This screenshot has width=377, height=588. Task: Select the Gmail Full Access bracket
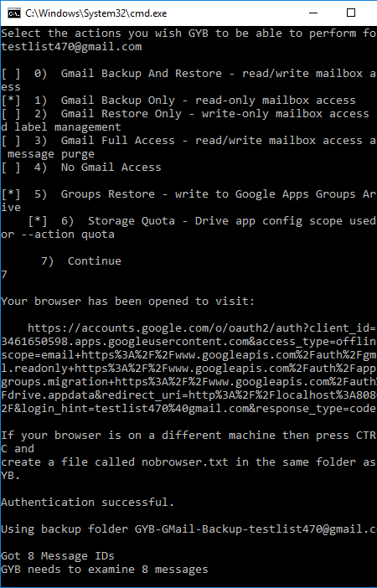pos(11,141)
